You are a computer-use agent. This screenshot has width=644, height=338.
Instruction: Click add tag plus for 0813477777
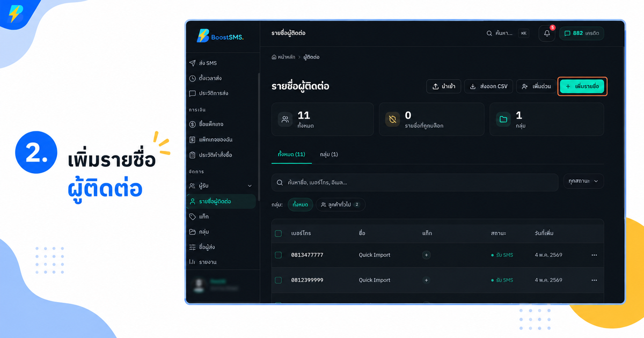pyautogui.click(x=427, y=255)
